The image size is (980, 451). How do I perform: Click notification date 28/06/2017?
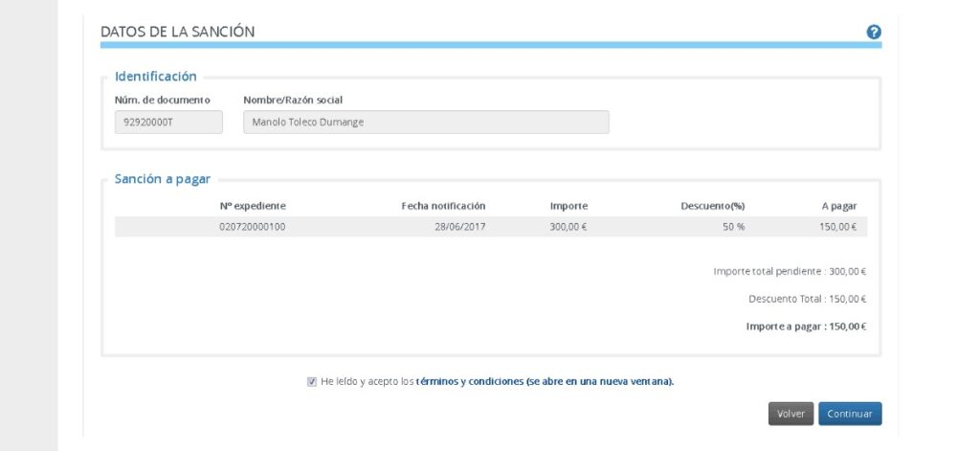point(460,227)
